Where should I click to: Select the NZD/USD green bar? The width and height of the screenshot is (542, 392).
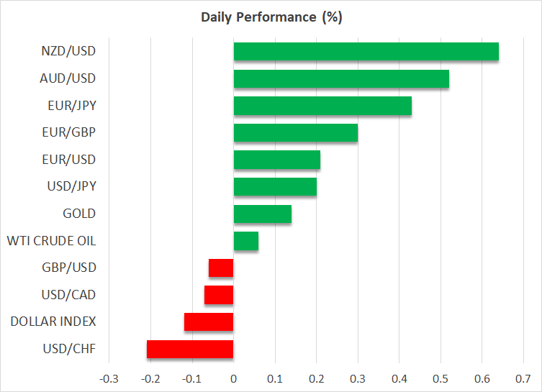[366, 52]
